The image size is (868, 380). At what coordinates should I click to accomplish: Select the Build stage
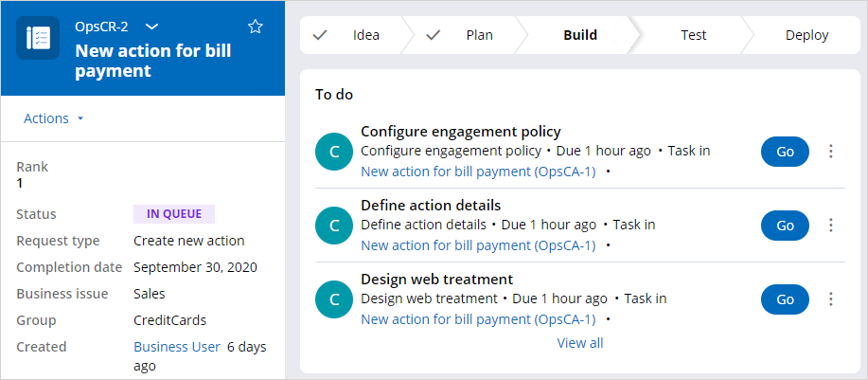(580, 35)
